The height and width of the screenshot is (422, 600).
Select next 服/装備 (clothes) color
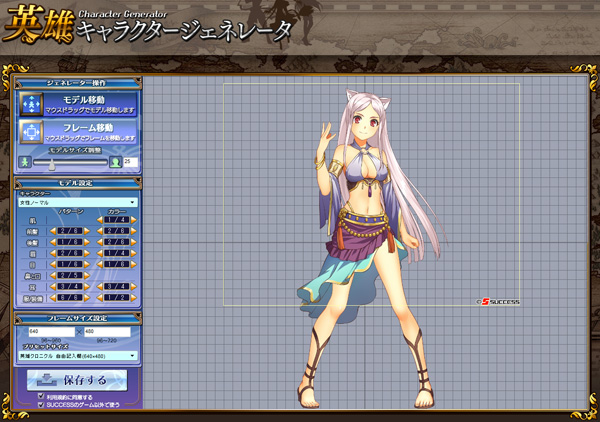pos(134,298)
